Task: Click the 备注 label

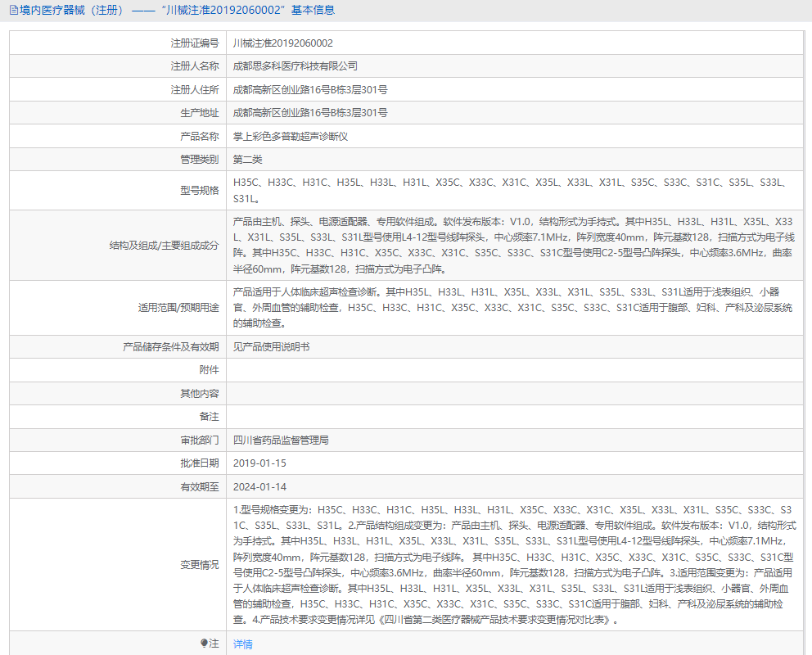Action: (209, 416)
